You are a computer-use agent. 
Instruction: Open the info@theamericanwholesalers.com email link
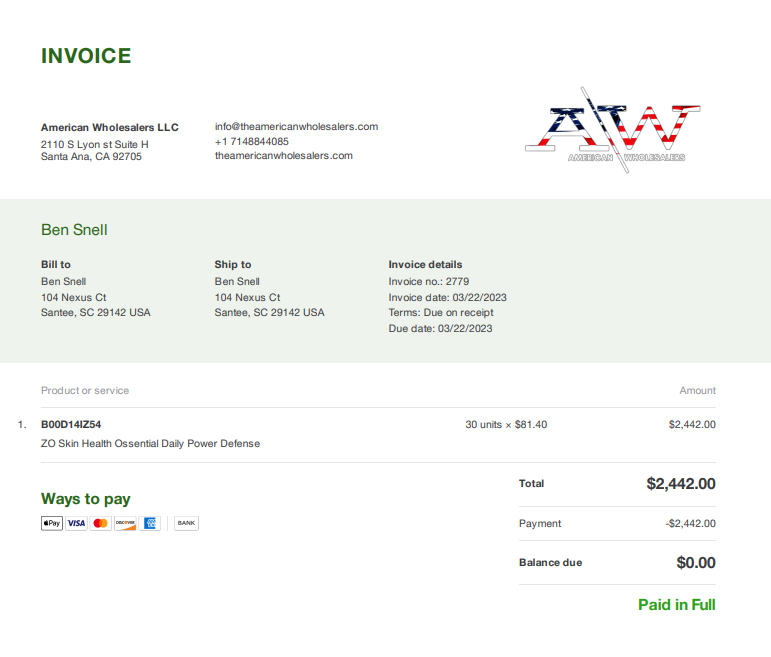pyautogui.click(x=297, y=127)
